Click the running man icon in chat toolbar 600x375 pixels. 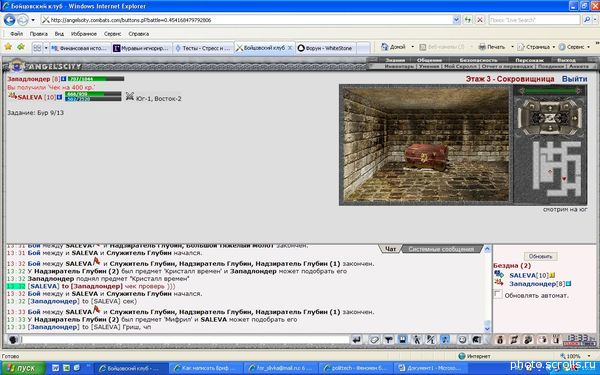point(417,339)
